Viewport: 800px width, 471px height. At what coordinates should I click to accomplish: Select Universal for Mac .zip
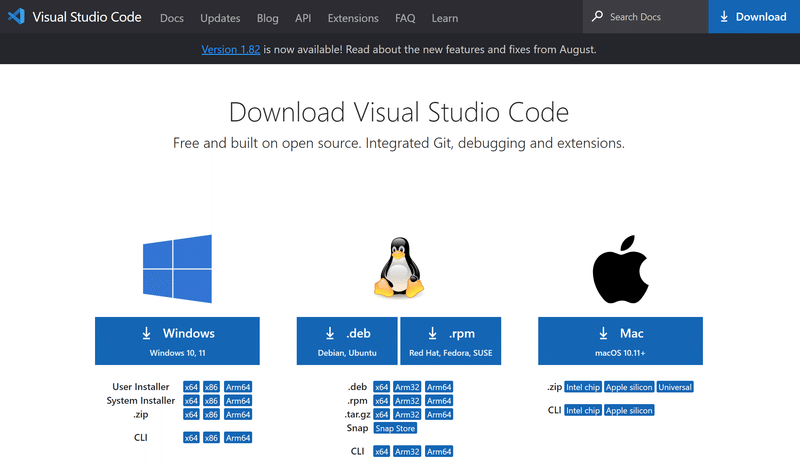point(675,387)
